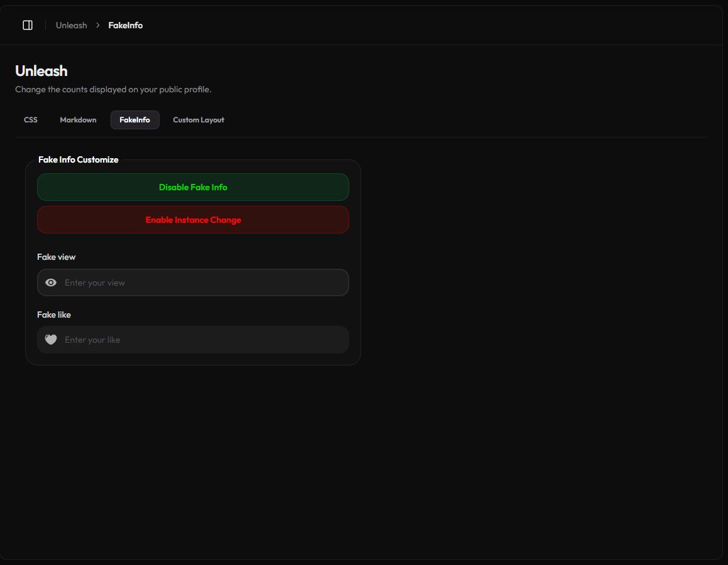Click the Enable Instance Change button

pyautogui.click(x=193, y=220)
